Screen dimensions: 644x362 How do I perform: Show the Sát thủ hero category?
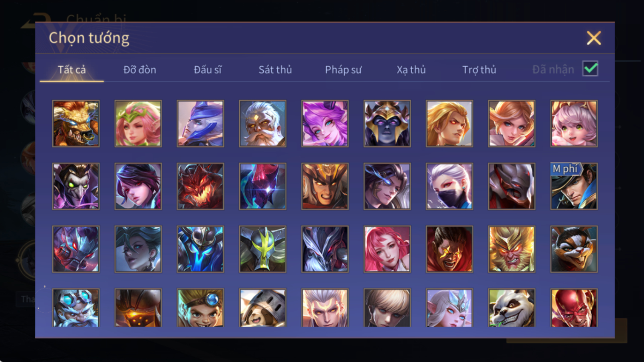275,70
